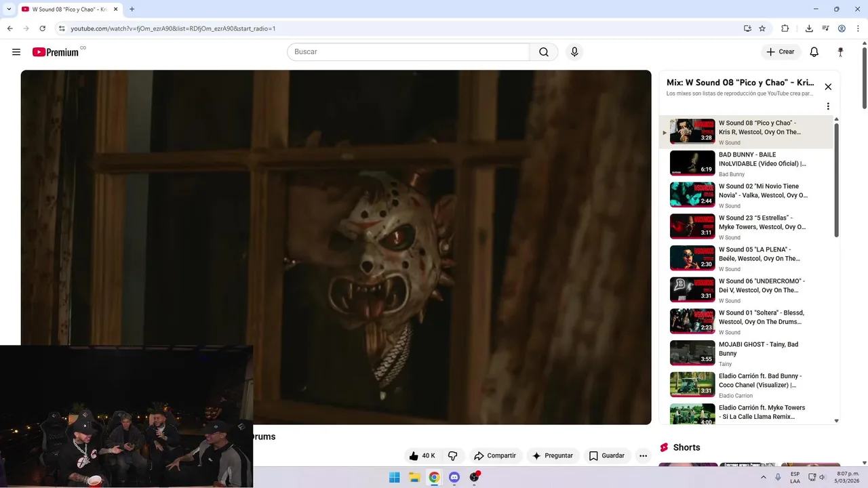The height and width of the screenshot is (488, 868).
Task: Close the W Sound 08 browser tab
Action: [115, 9]
